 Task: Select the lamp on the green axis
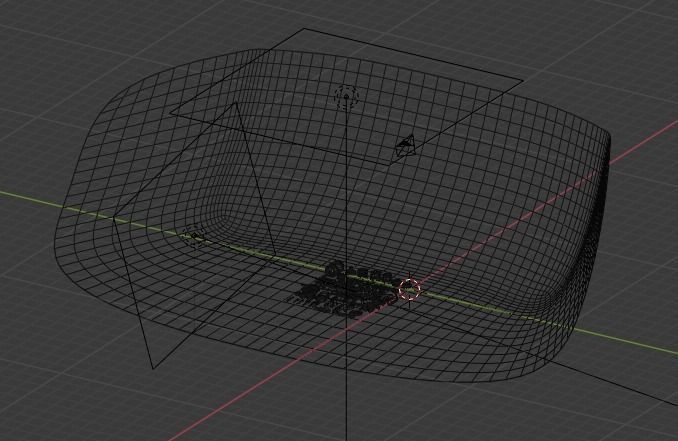194,236
